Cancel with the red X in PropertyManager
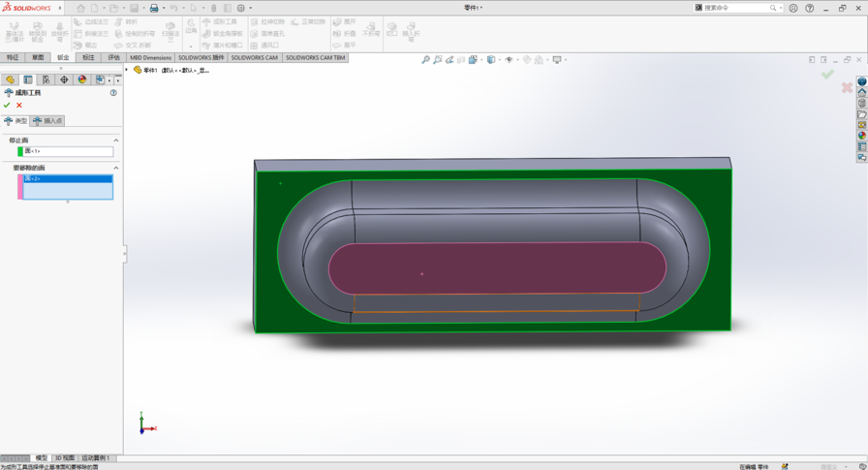This screenshot has height=470, width=868. [x=19, y=106]
